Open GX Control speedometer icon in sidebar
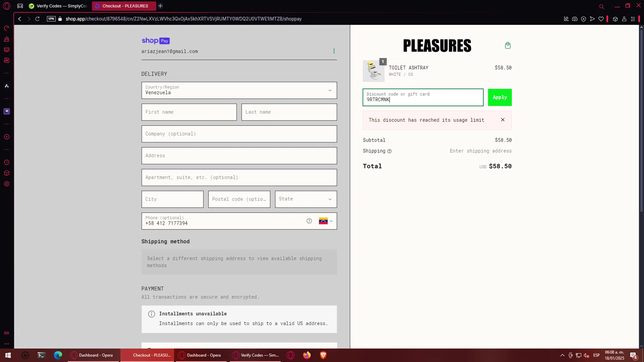The height and width of the screenshot is (362, 644). click(x=6, y=28)
